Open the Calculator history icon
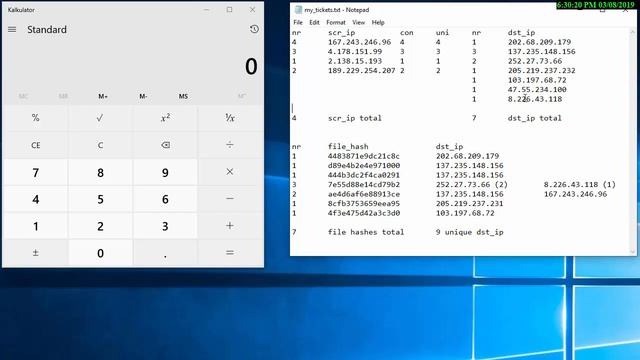Viewport: 640px width, 360px height. click(254, 29)
